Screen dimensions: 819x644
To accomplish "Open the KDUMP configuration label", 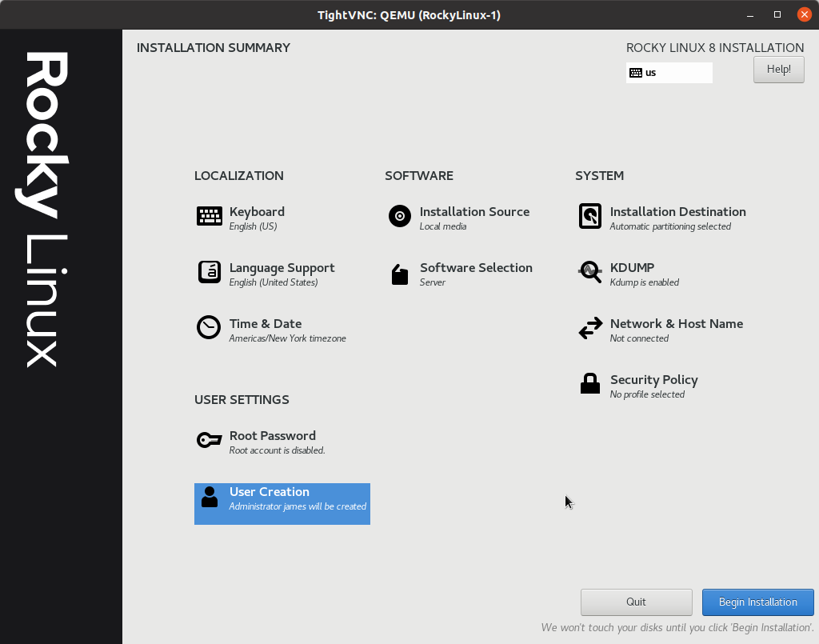I will [632, 267].
